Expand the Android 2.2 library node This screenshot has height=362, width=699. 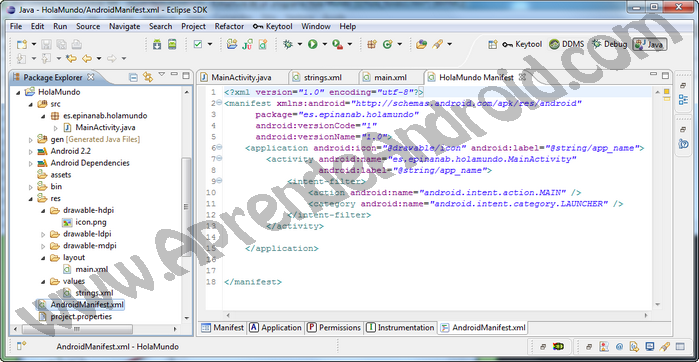pyautogui.click(x=30, y=152)
